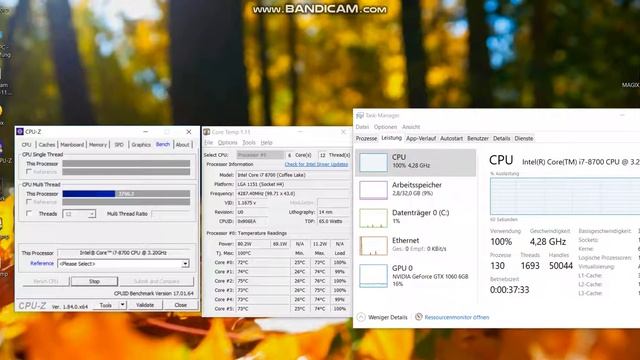Click the Weniger Details chevron icon
The image size is (640, 360).
point(361,317)
